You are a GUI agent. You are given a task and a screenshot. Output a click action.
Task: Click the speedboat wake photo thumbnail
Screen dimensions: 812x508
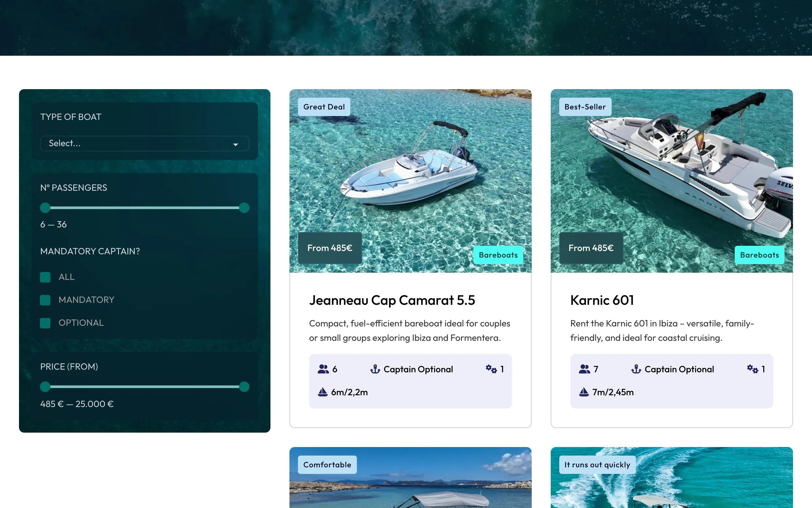(672, 478)
